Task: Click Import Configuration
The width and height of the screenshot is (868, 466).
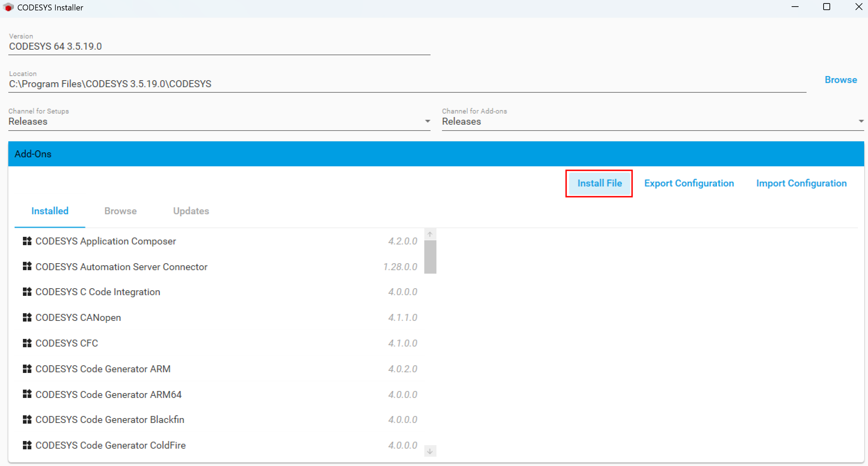Action: point(801,183)
